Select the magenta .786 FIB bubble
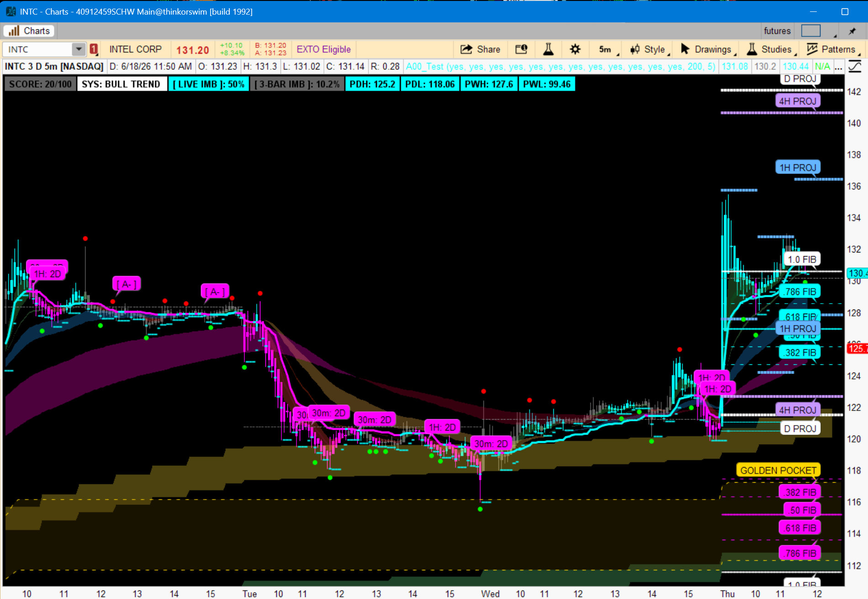Screen dimensions: 868x599 [x=800, y=553]
